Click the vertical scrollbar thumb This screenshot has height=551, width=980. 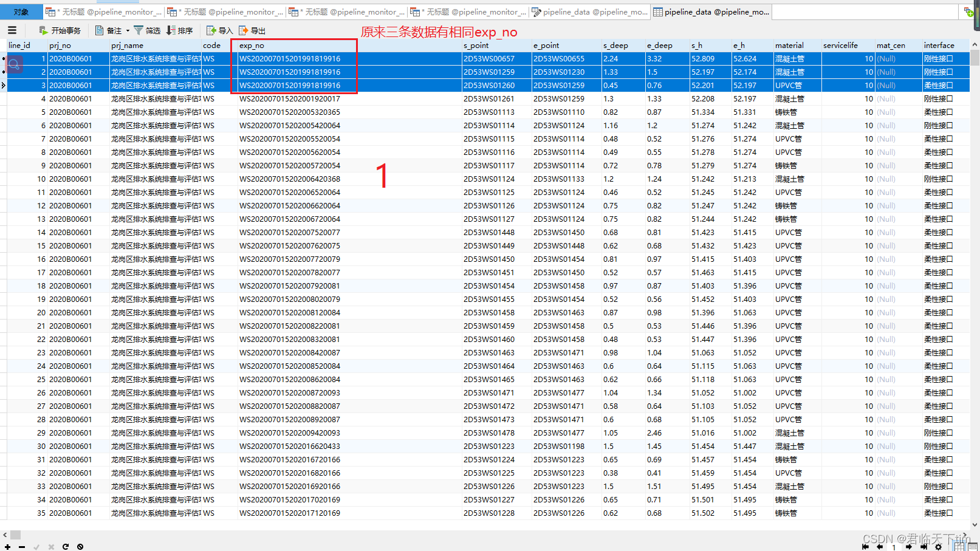(975, 57)
